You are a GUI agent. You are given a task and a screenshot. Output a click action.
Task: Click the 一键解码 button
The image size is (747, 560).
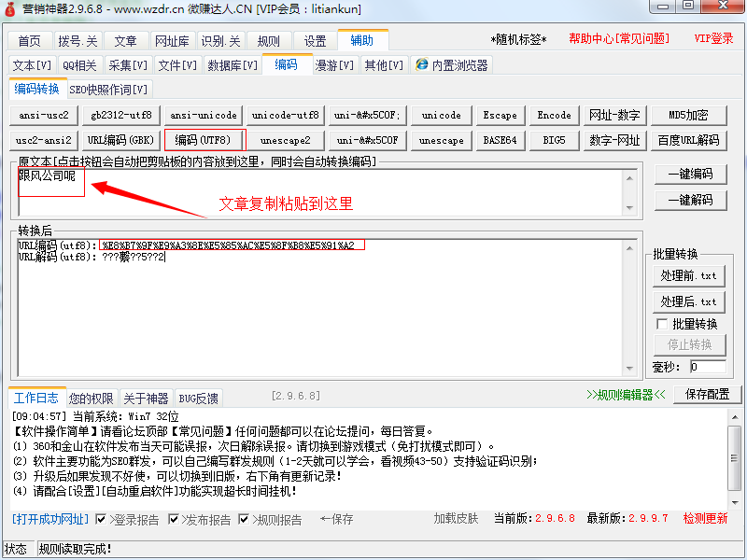pyautogui.click(x=689, y=200)
